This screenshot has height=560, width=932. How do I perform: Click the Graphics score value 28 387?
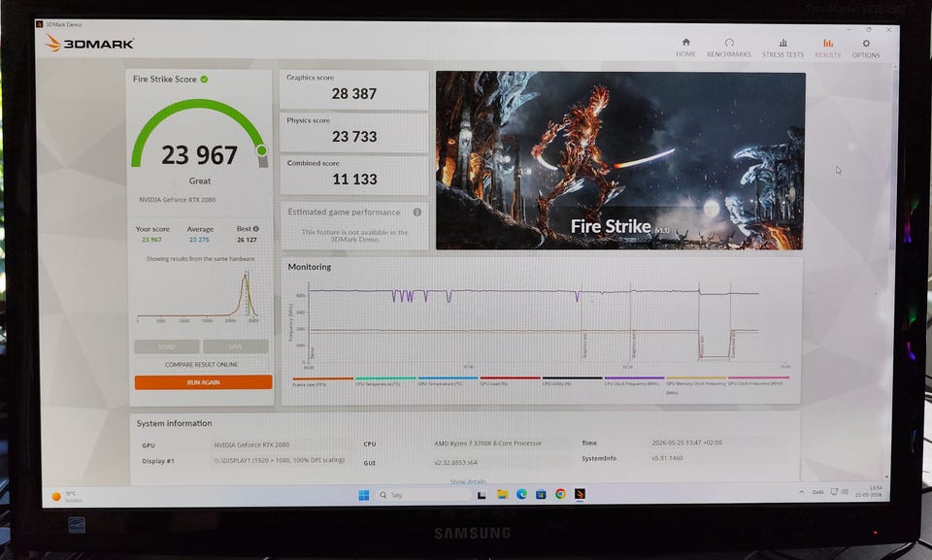tap(354, 94)
